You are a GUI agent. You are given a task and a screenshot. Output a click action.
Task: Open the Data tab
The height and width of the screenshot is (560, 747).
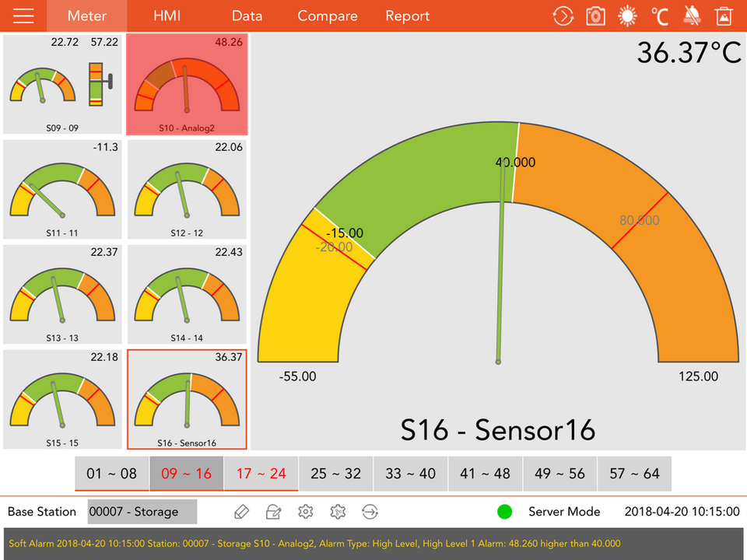coord(247,16)
